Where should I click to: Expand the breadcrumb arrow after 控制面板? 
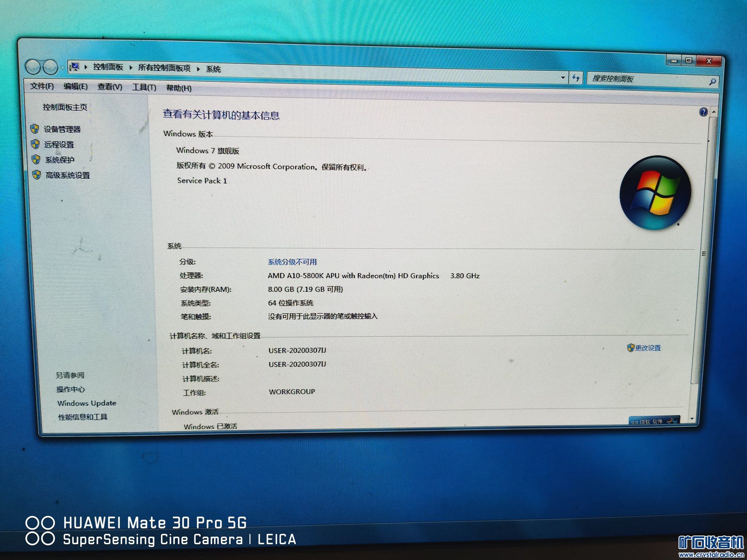(x=131, y=68)
